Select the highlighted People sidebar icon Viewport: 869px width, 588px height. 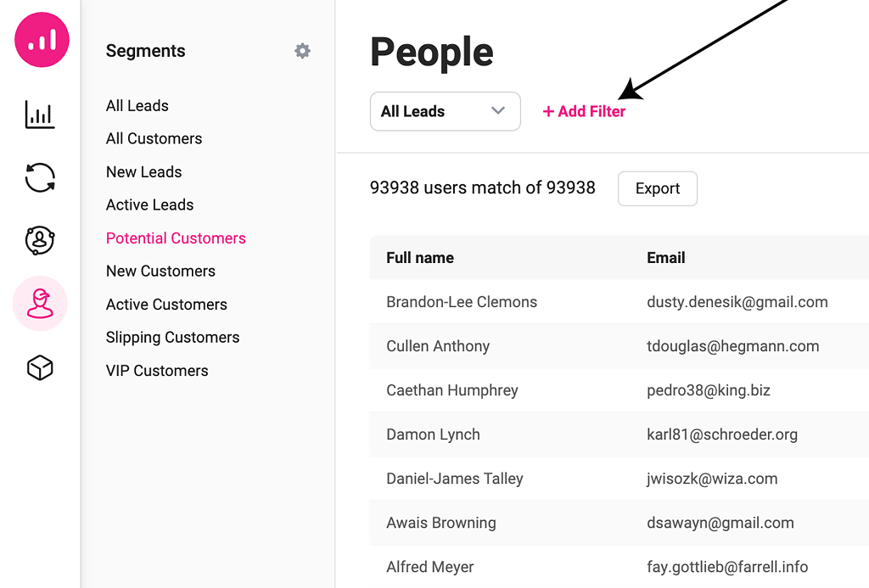tap(40, 304)
